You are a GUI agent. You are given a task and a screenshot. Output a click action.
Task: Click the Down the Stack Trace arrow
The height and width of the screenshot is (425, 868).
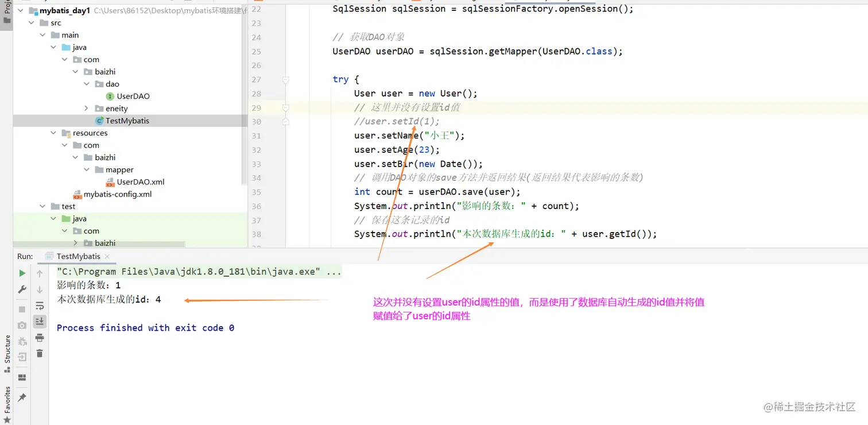40,289
